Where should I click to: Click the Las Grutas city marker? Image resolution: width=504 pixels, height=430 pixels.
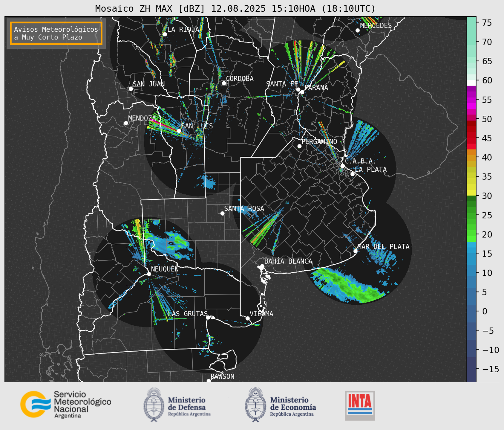click(208, 318)
